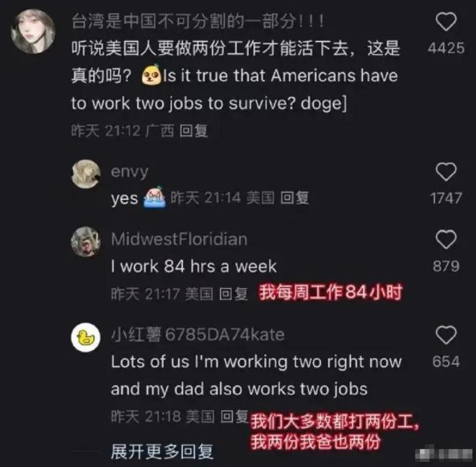Open MidwestFloridian's avatar picture
This screenshot has height=467, width=476.
[x=86, y=242]
